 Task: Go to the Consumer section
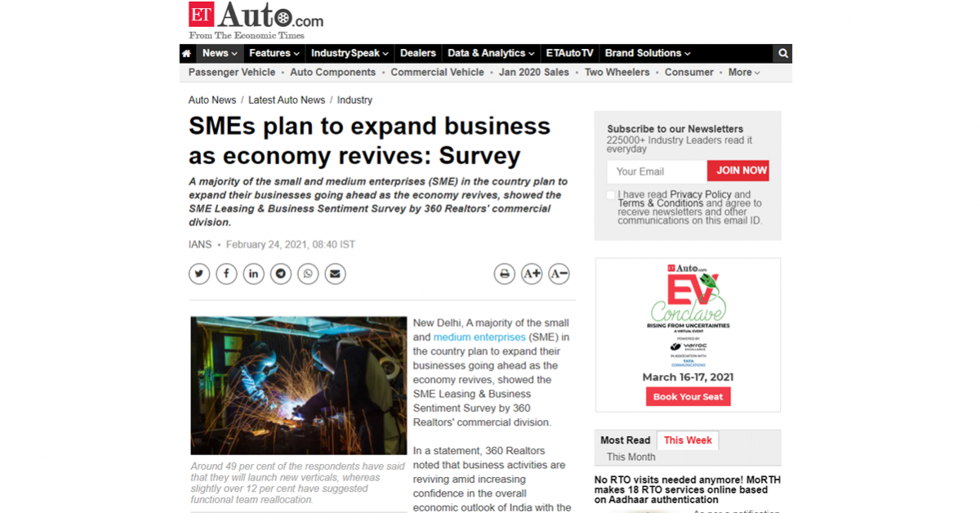689,73
